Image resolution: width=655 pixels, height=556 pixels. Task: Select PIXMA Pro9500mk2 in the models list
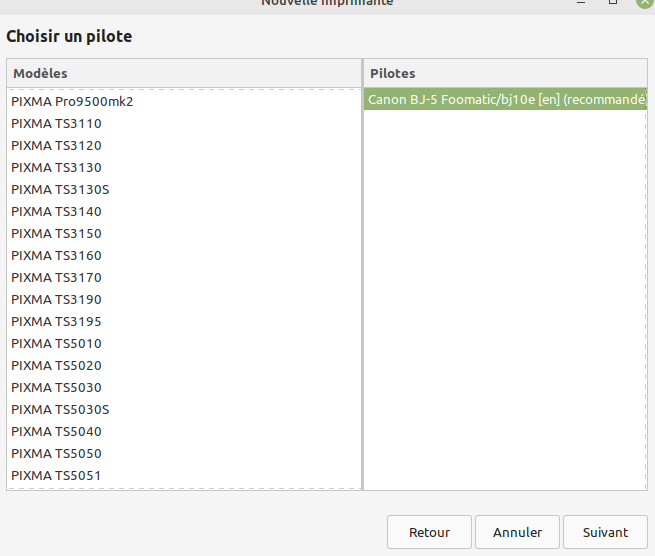click(72, 101)
